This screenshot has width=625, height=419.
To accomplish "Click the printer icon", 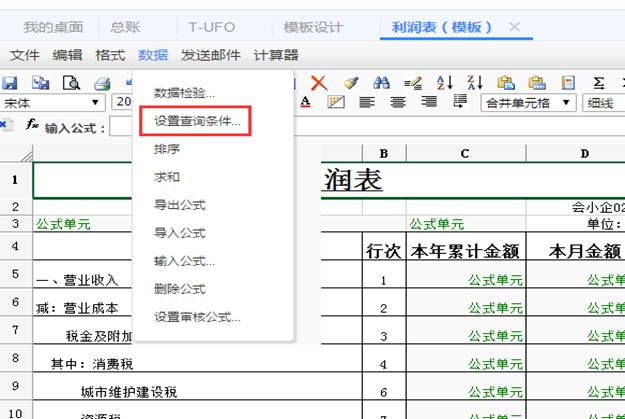I will [101, 83].
